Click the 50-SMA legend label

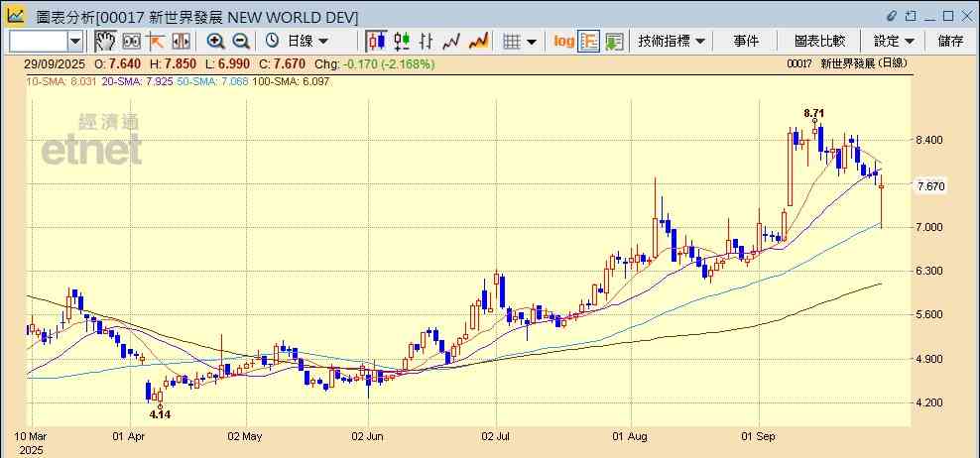click(212, 82)
